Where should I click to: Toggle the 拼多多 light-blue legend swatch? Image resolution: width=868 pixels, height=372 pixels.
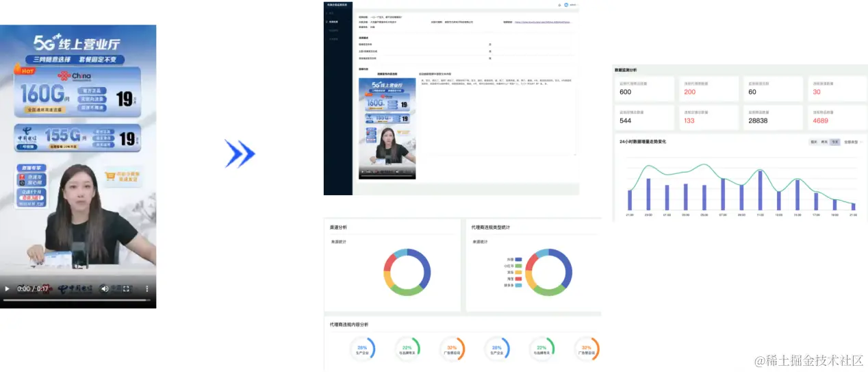click(x=518, y=285)
